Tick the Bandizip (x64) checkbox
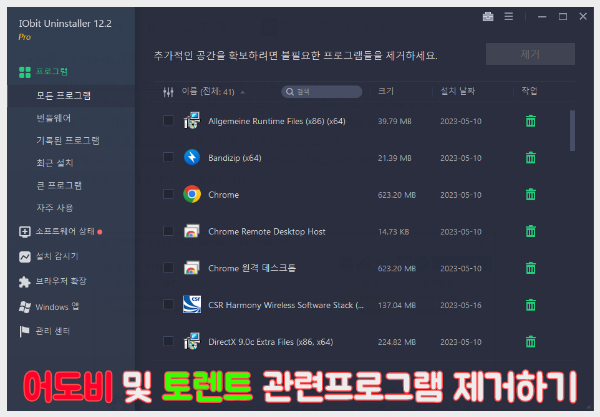 168,157
